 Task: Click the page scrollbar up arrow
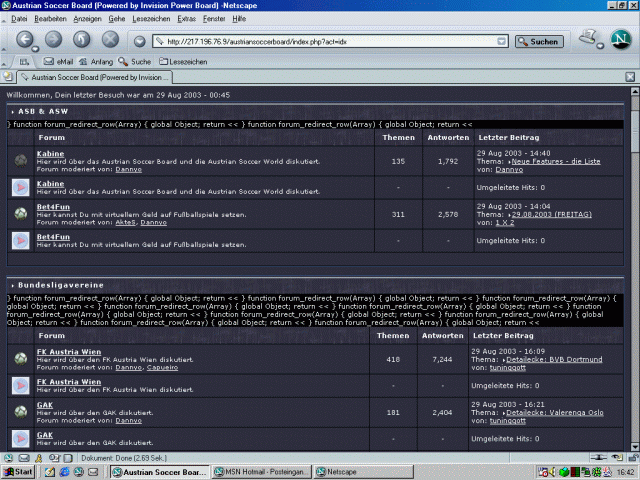635,91
